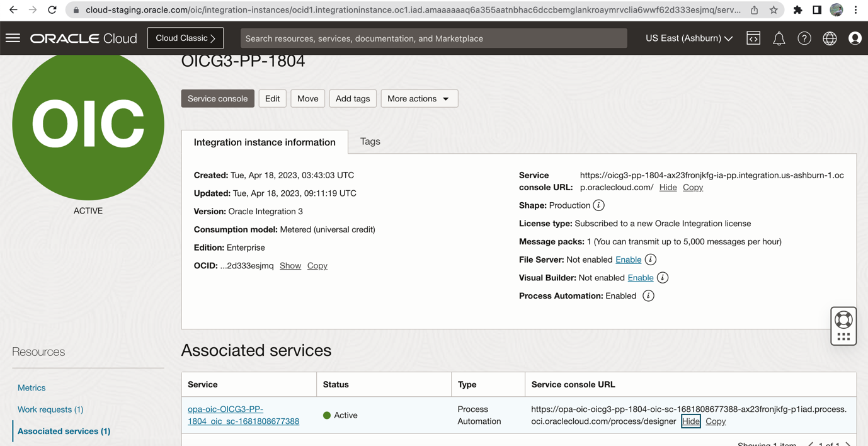Expand the More actions dropdown
Screen dimensions: 868x446
click(x=419, y=99)
